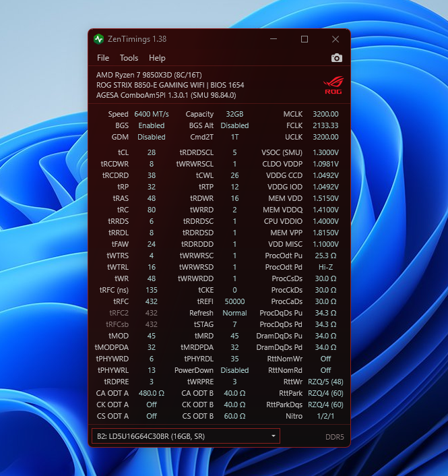Minimize the ZenTimings window
448x476 pixels.
click(274, 39)
